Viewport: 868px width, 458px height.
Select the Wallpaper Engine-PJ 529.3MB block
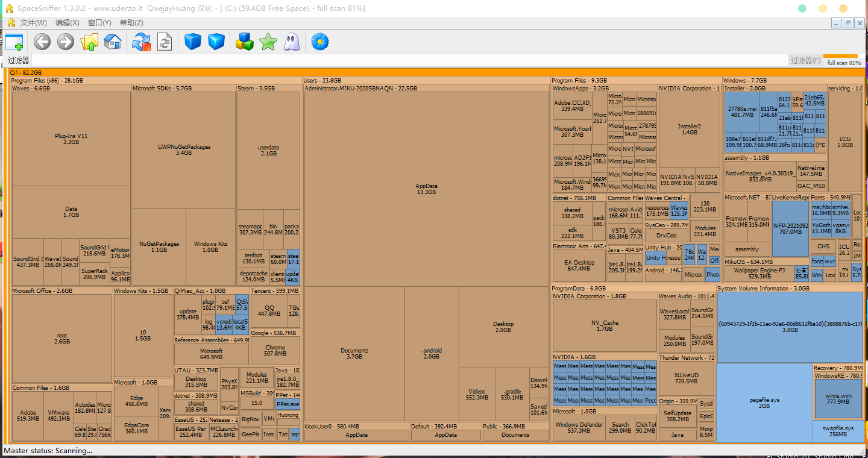pos(759,273)
